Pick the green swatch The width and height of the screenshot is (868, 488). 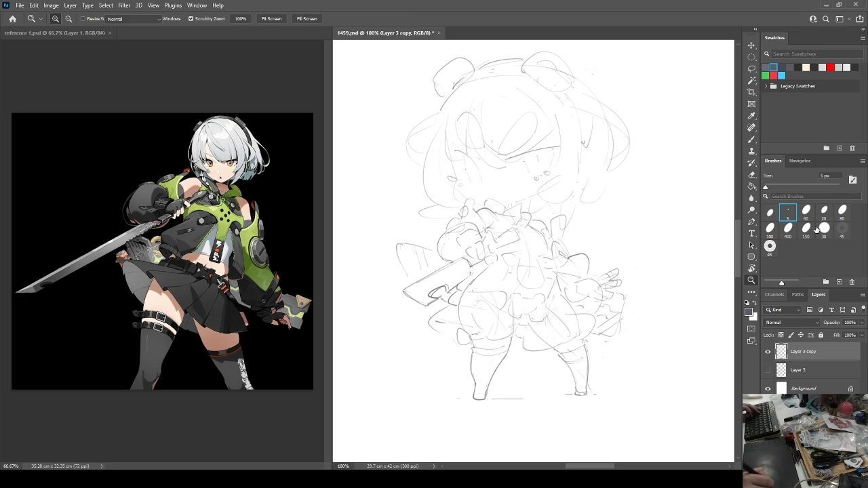click(x=766, y=75)
